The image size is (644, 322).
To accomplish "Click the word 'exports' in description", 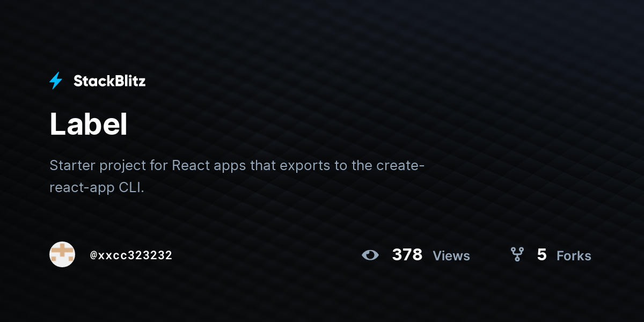I will point(304,165).
